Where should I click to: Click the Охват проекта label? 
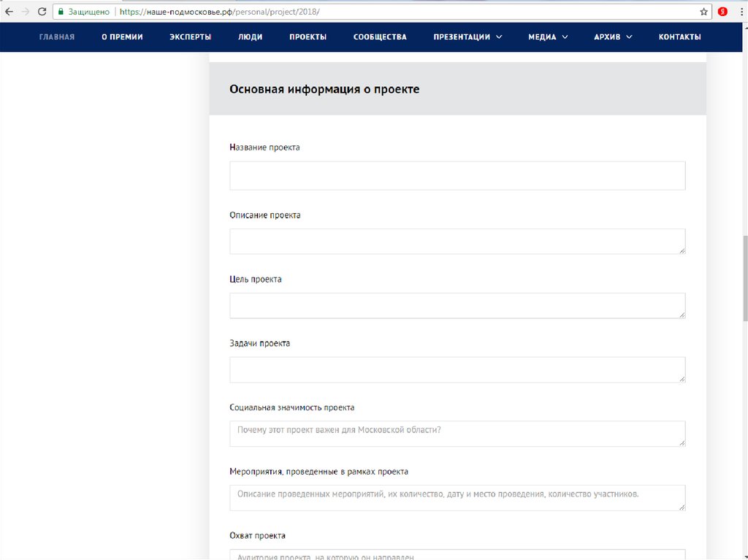coord(258,536)
